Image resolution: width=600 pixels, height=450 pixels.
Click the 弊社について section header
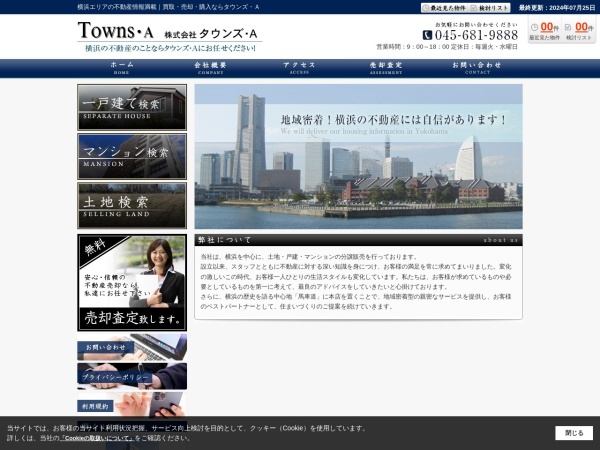pos(358,240)
